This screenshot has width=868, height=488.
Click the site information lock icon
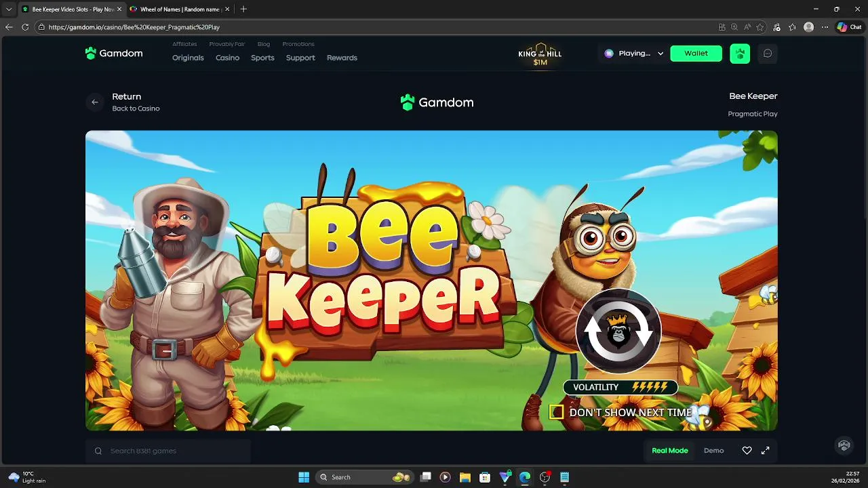click(41, 27)
